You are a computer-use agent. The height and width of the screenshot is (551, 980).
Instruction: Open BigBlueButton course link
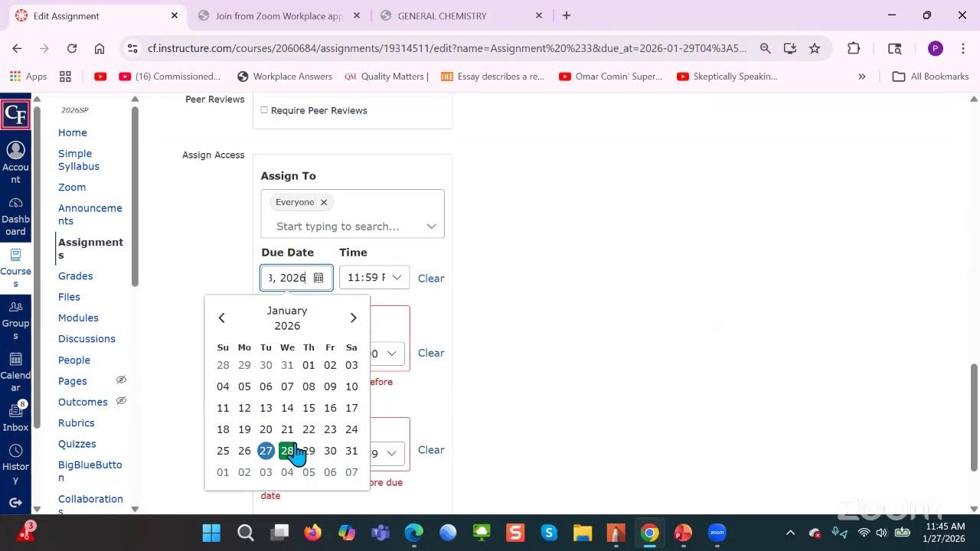point(90,471)
